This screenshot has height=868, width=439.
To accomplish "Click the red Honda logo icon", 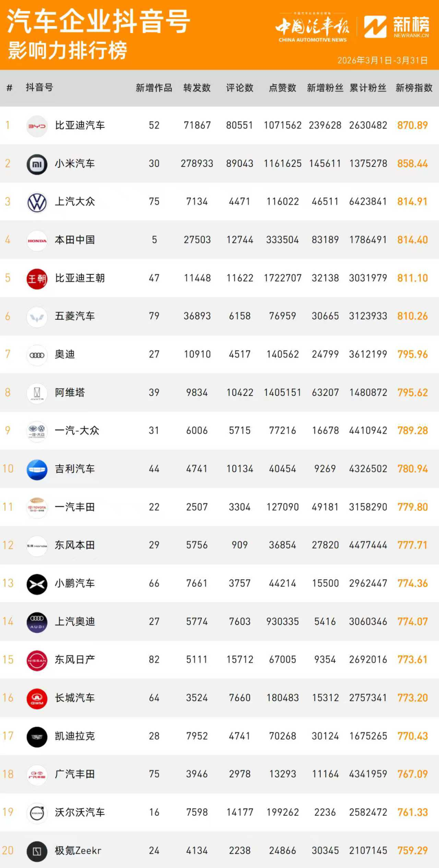I will [37, 241].
